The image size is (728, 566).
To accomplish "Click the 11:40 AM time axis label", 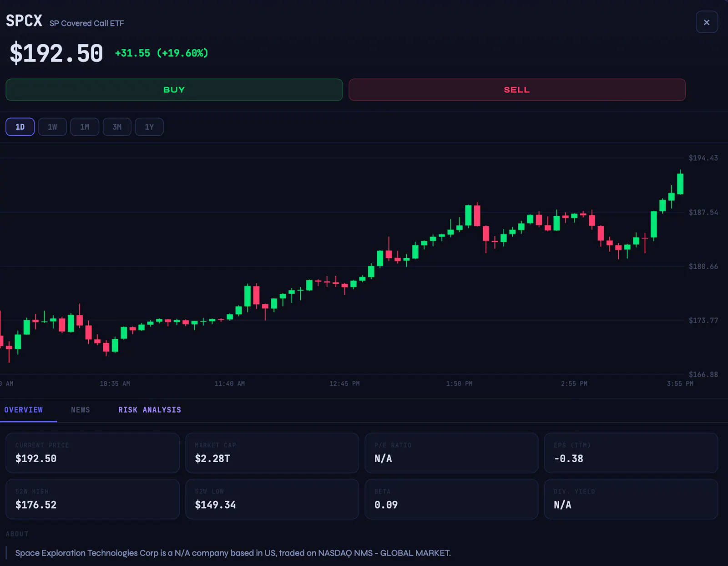I will coord(230,384).
